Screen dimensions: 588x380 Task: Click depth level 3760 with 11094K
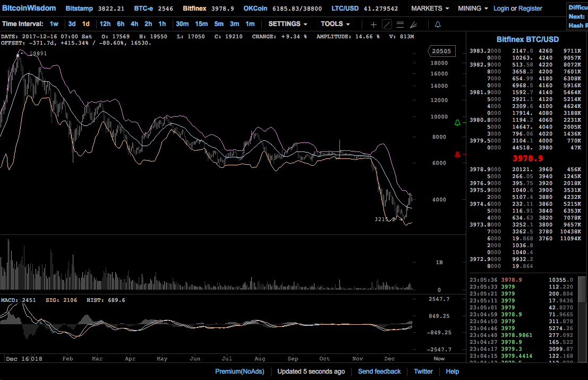(560, 238)
